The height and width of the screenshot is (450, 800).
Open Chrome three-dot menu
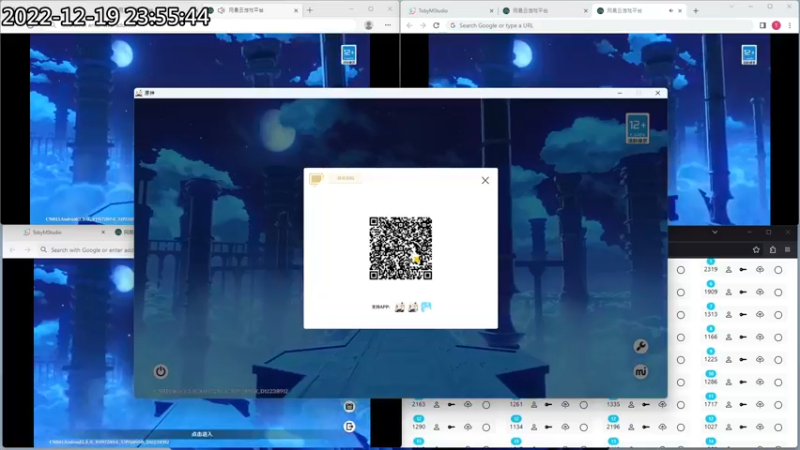point(790,25)
